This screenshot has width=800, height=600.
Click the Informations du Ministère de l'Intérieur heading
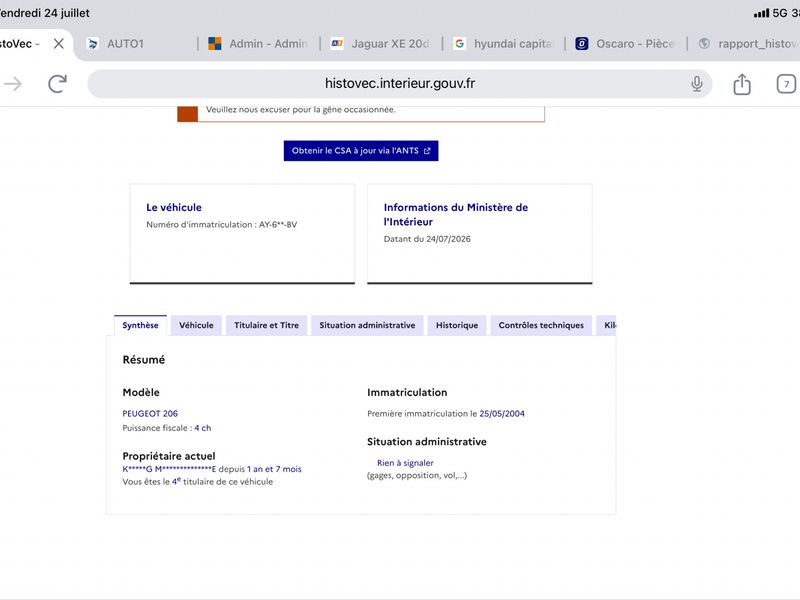(456, 214)
